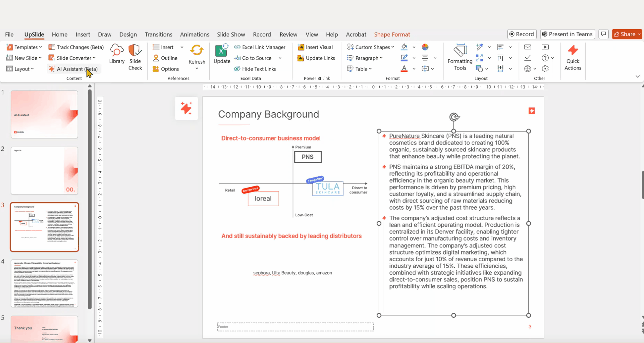This screenshot has height=343, width=644.
Task: Switch to the Shape Format tab
Action: tap(392, 34)
